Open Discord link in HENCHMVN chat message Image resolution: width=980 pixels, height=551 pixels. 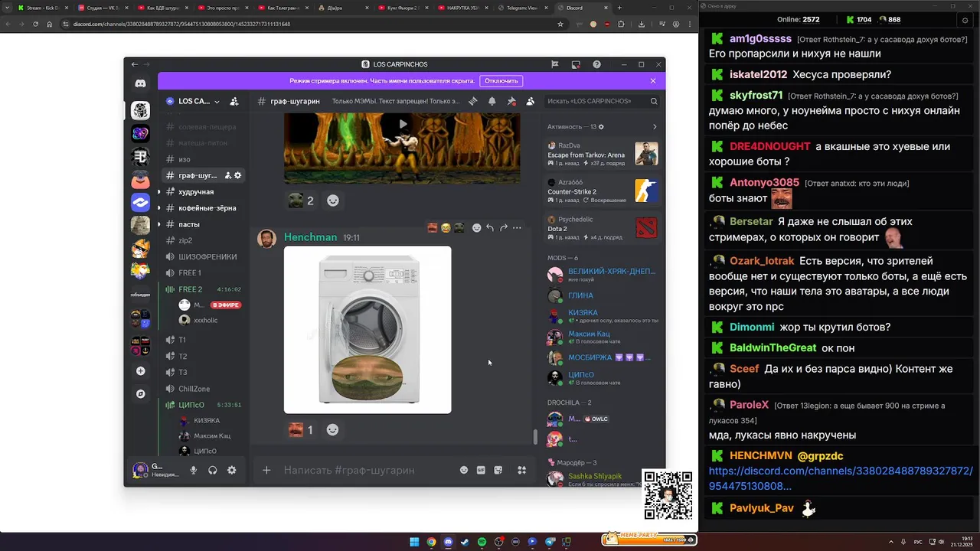click(x=841, y=478)
